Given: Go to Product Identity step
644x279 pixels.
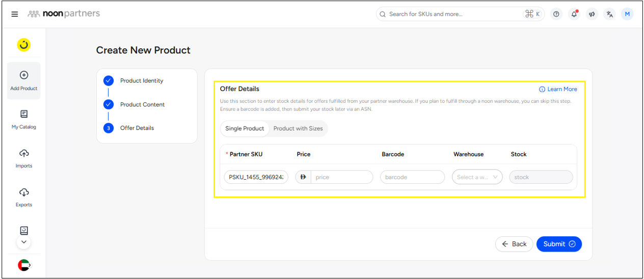Looking at the screenshot, I should pyautogui.click(x=142, y=80).
